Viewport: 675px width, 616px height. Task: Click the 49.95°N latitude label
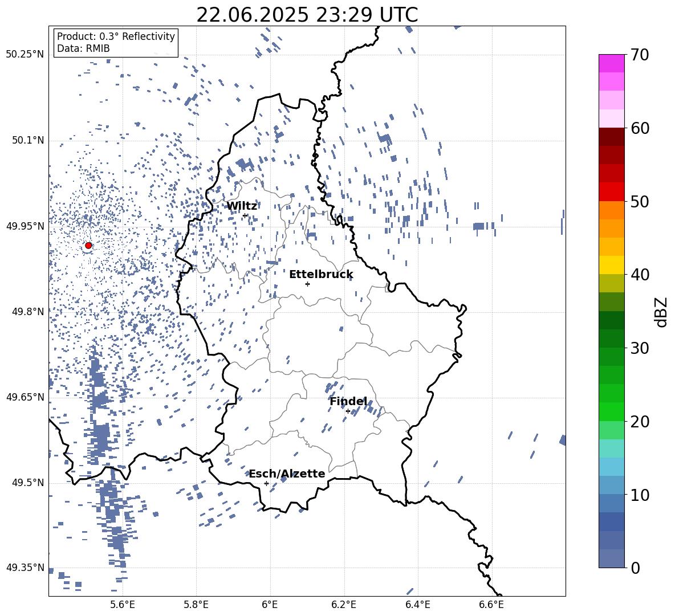click(25, 226)
